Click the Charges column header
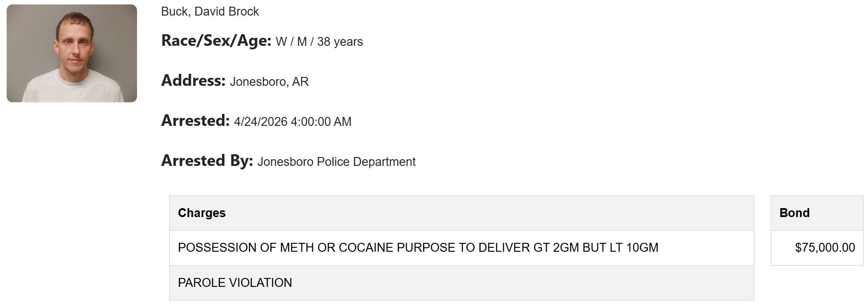Screen dimensions: 868x306 [x=202, y=213]
